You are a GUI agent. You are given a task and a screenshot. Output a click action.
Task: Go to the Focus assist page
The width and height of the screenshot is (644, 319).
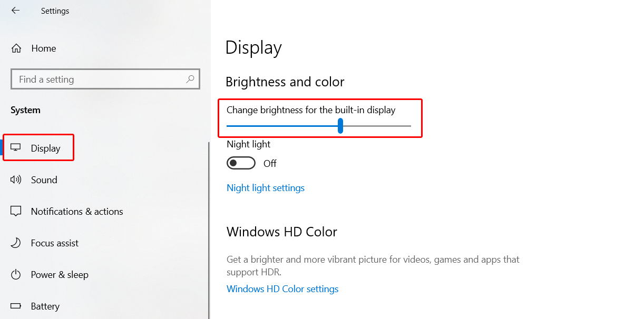tap(55, 243)
